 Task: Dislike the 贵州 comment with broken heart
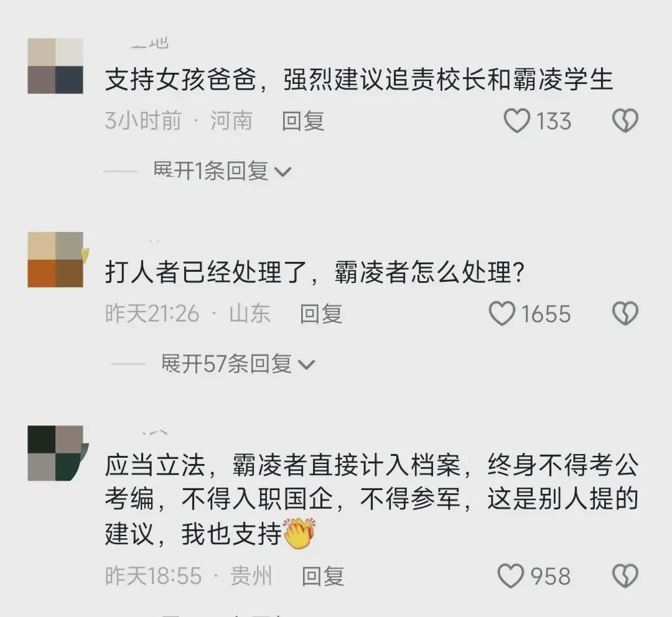click(625, 575)
